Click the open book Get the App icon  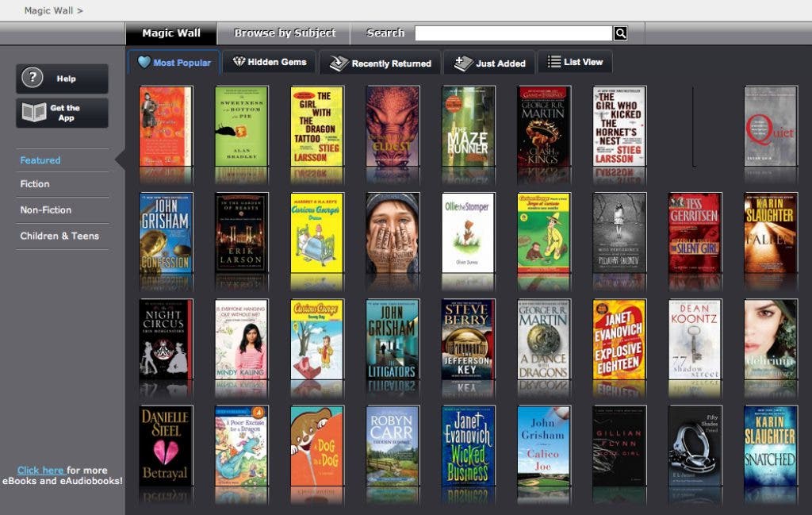click(34, 113)
